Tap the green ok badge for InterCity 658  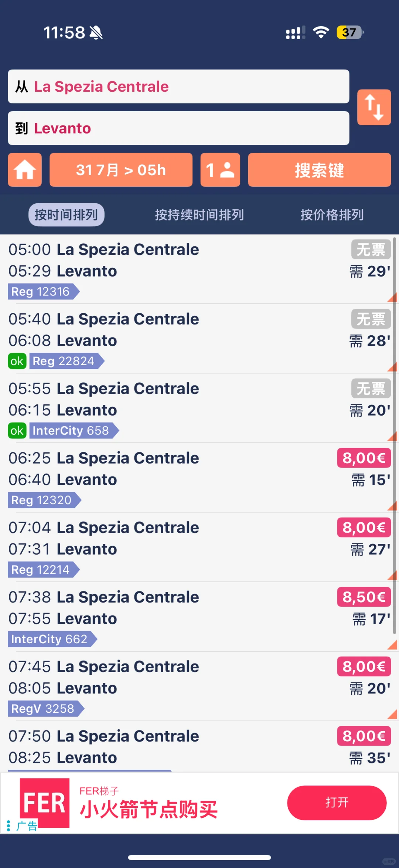click(17, 431)
